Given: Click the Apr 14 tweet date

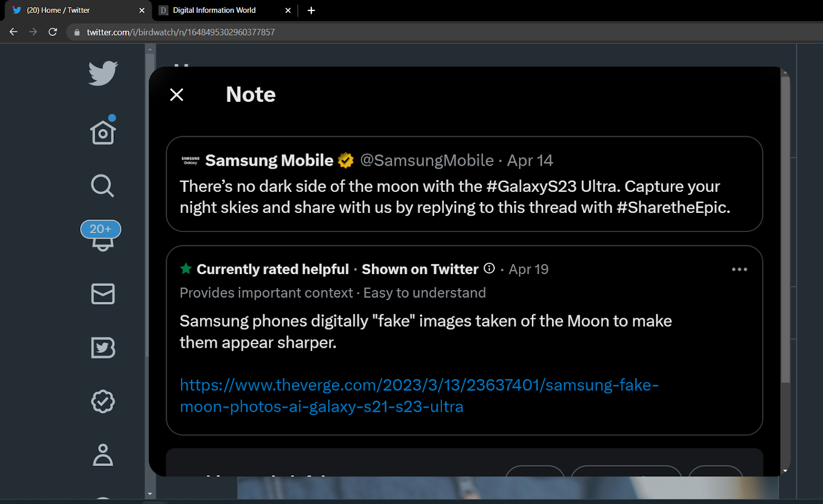Looking at the screenshot, I should 530,160.
